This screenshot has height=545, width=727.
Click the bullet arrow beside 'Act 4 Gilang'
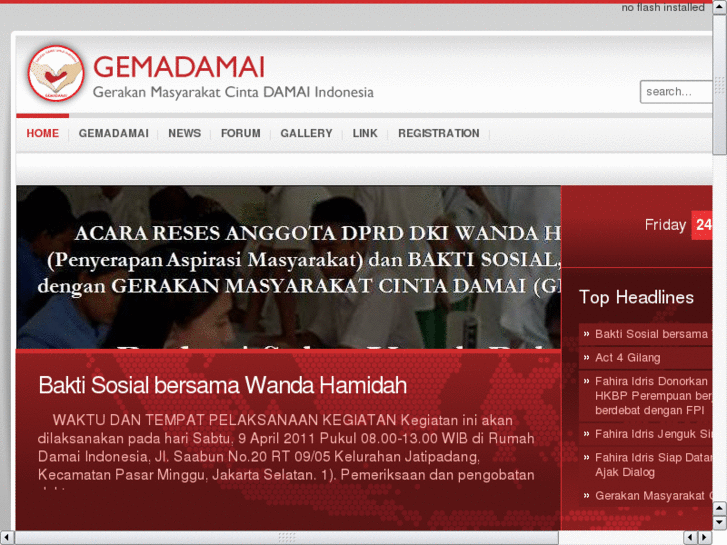pyautogui.click(x=587, y=358)
